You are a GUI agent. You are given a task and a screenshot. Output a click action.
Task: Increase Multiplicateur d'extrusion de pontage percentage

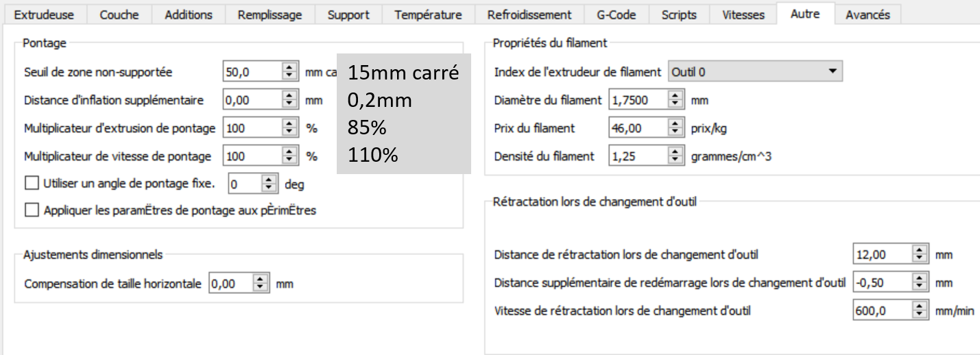pyautogui.click(x=290, y=124)
